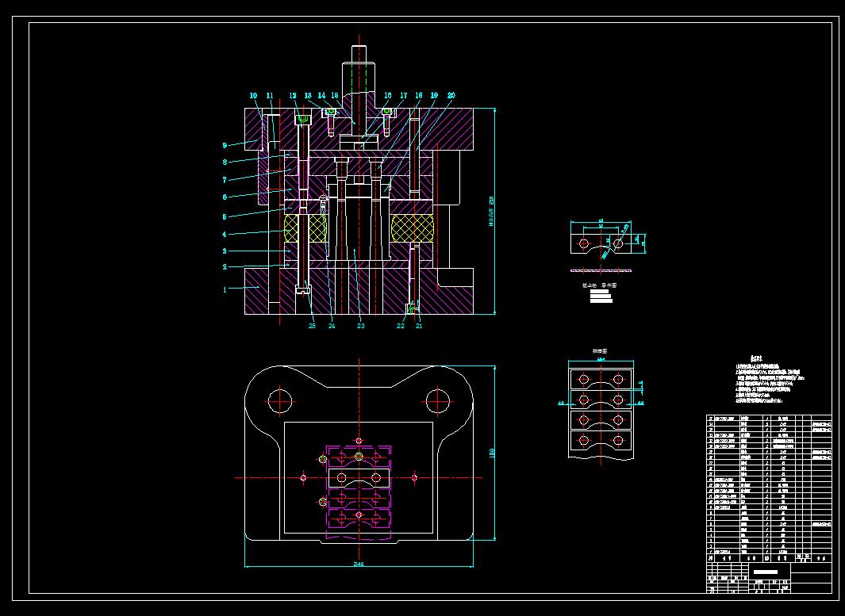This screenshot has width=845, height=616.
Task: Click the "246" width dimension text
Action: click(x=359, y=564)
